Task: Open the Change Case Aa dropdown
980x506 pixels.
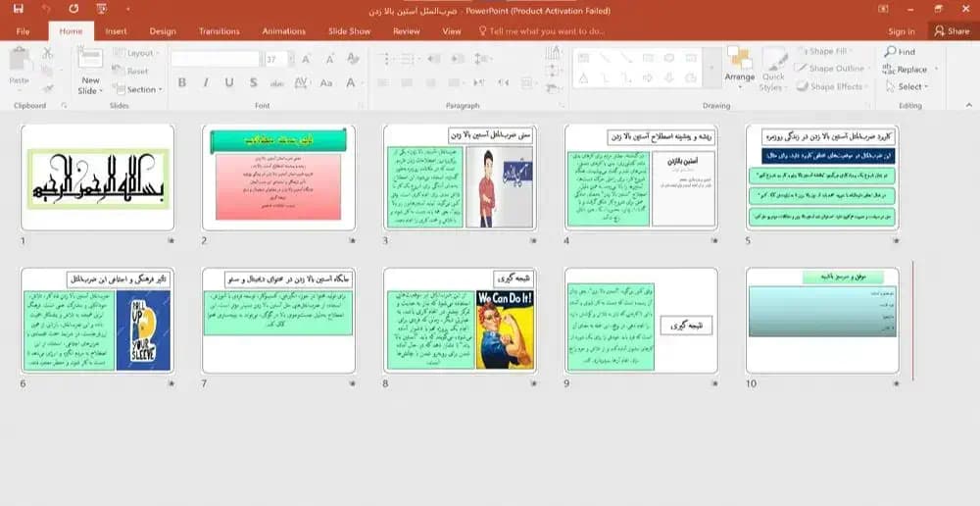Action: click(x=326, y=82)
